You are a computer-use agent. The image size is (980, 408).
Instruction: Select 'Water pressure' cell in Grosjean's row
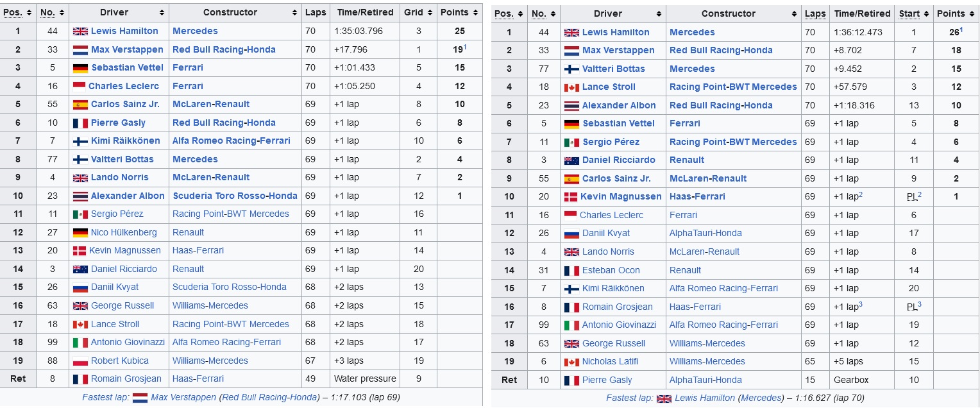pyautogui.click(x=365, y=378)
